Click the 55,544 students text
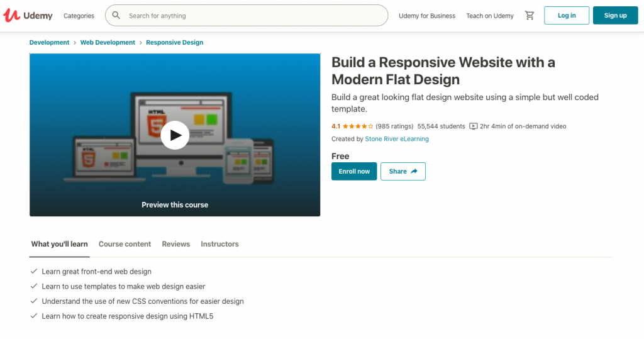This screenshot has height=339, width=644. click(441, 126)
